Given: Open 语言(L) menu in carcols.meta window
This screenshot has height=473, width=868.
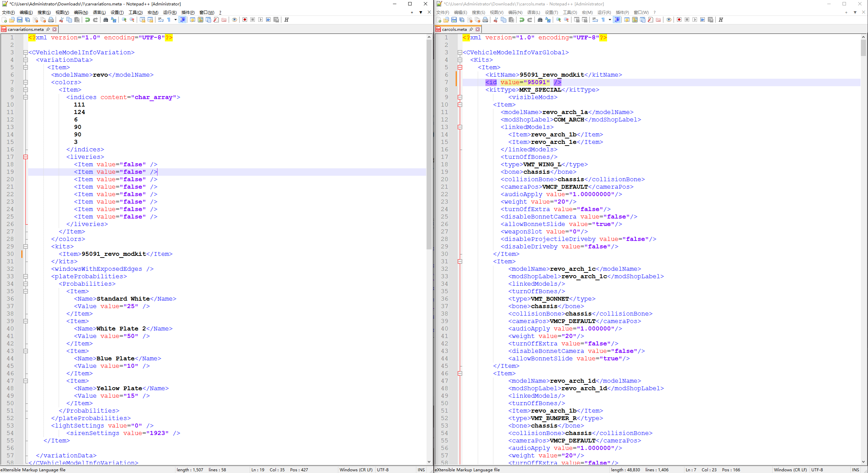Looking at the screenshot, I should (x=533, y=13).
